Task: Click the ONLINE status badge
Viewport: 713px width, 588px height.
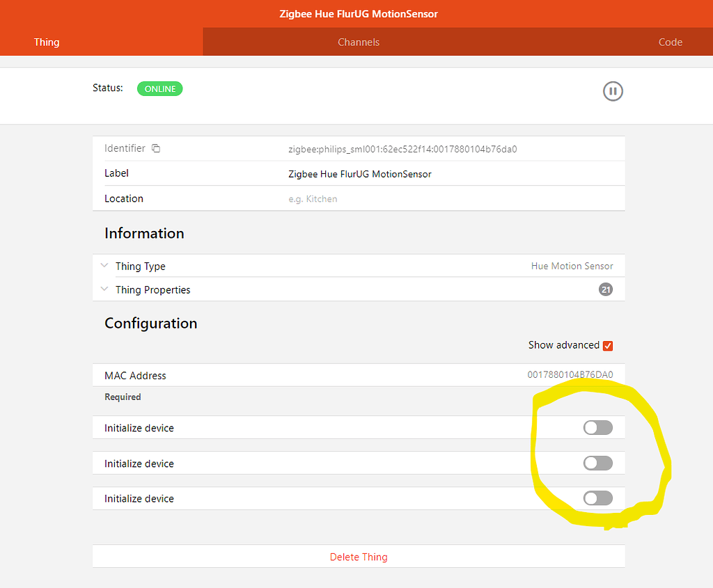Action: coord(159,88)
